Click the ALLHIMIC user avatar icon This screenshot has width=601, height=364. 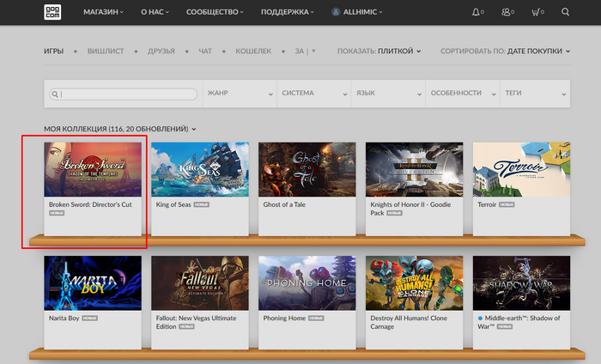[336, 12]
